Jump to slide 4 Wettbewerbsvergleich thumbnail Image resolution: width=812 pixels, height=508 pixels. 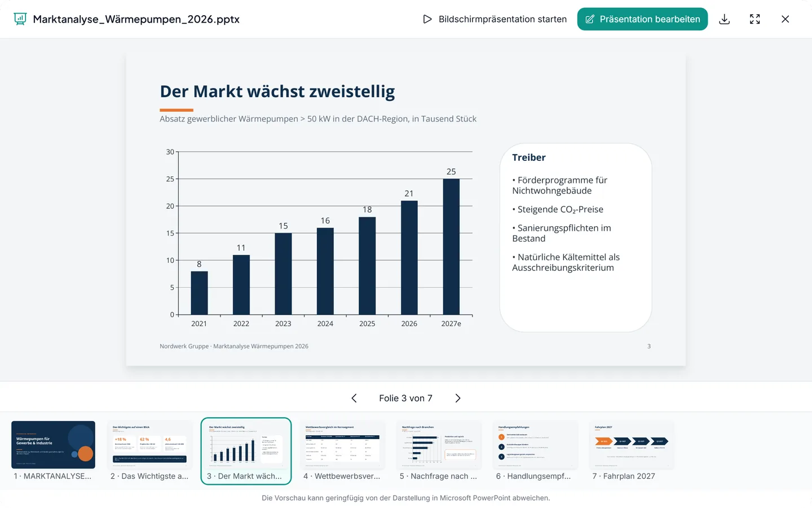(343, 451)
